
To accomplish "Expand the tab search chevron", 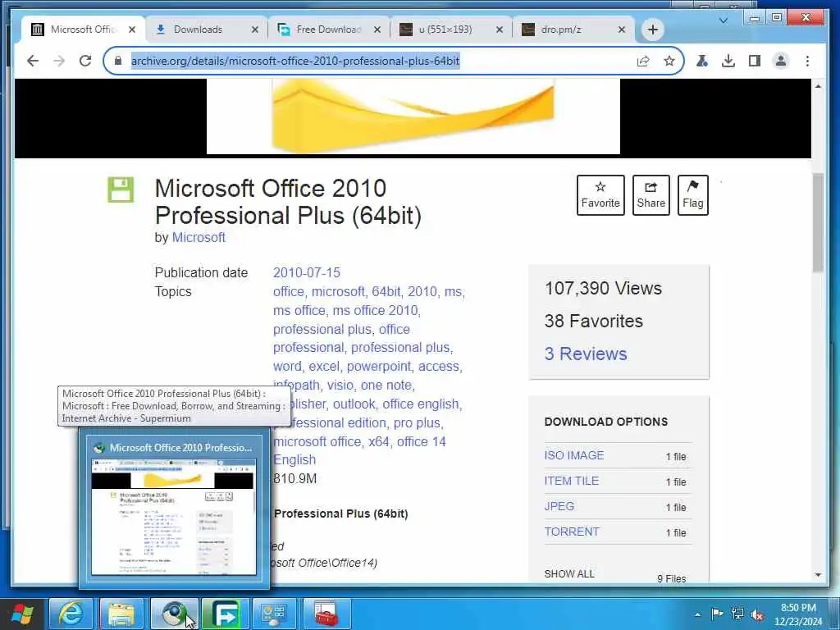I will (724, 21).
